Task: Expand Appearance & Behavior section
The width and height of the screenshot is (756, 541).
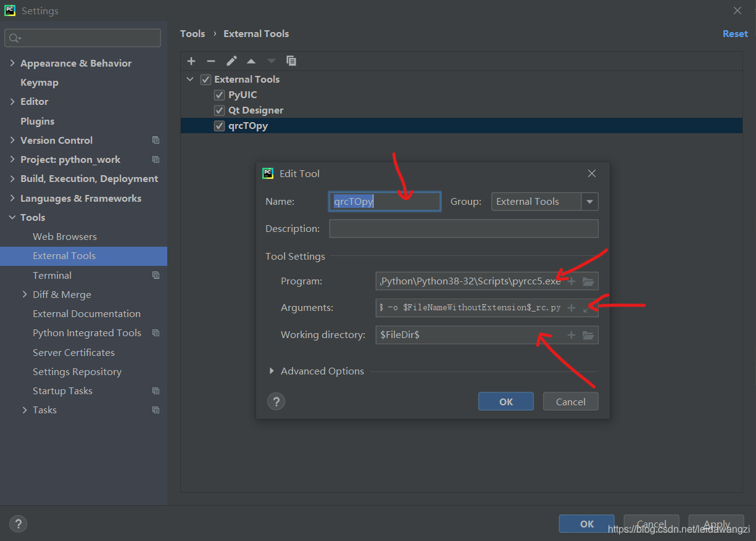Action: [12, 63]
